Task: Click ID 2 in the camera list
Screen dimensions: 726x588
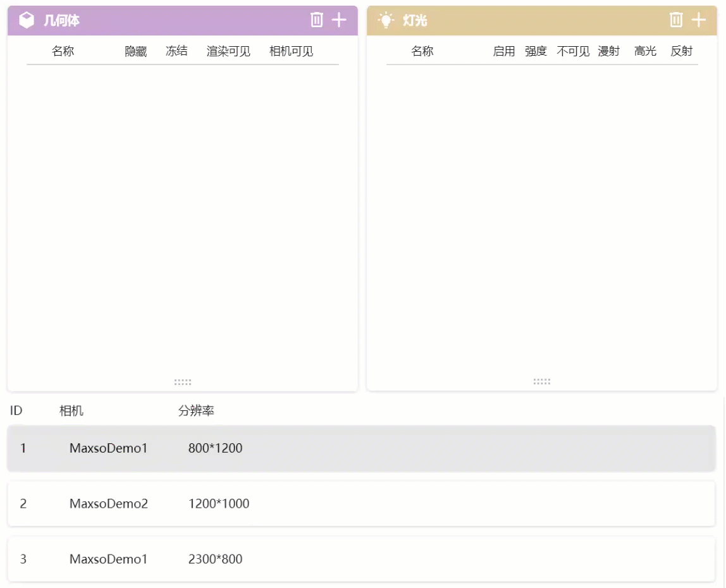Action: pos(23,504)
